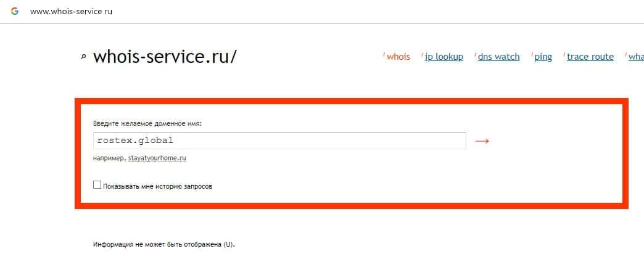Open the ping tool

(x=543, y=57)
